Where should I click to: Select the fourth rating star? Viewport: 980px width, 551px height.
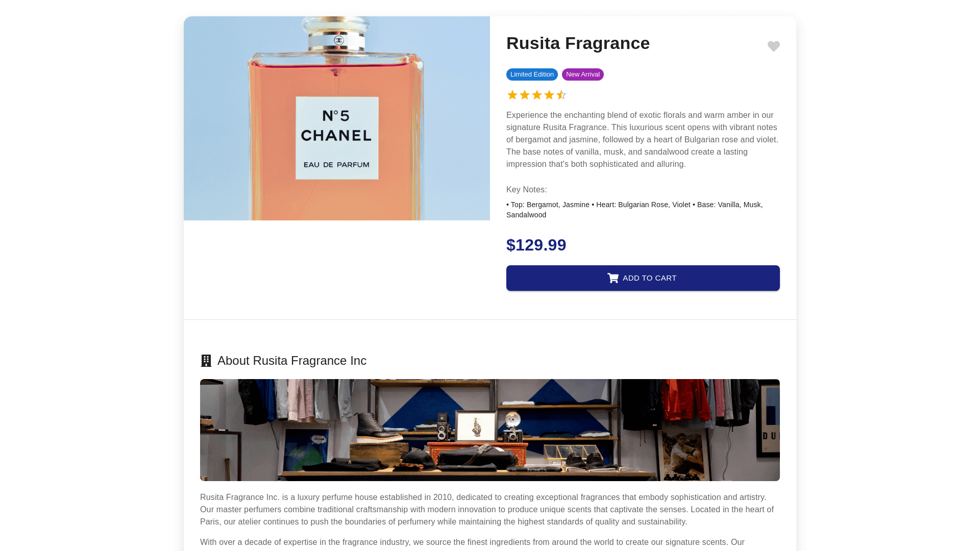point(549,95)
